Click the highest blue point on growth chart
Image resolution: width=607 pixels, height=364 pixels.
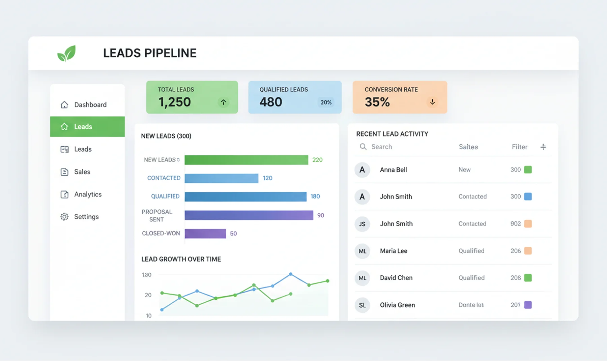[291, 274]
